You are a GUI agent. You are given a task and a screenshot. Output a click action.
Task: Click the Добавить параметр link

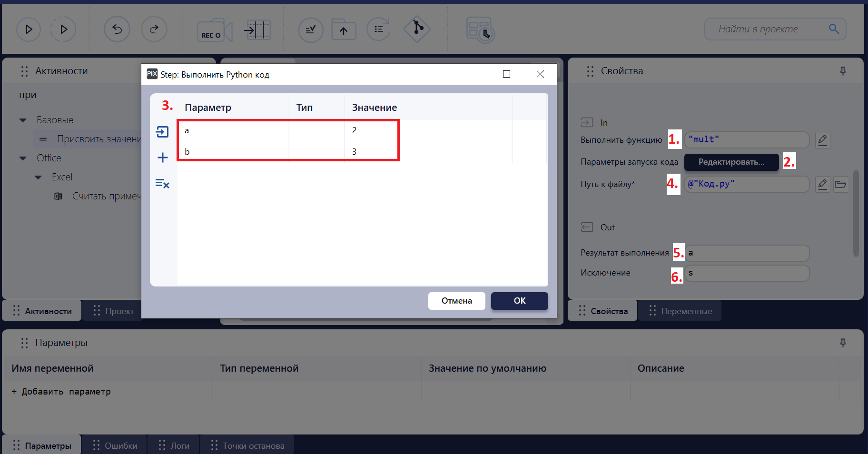[x=61, y=392]
